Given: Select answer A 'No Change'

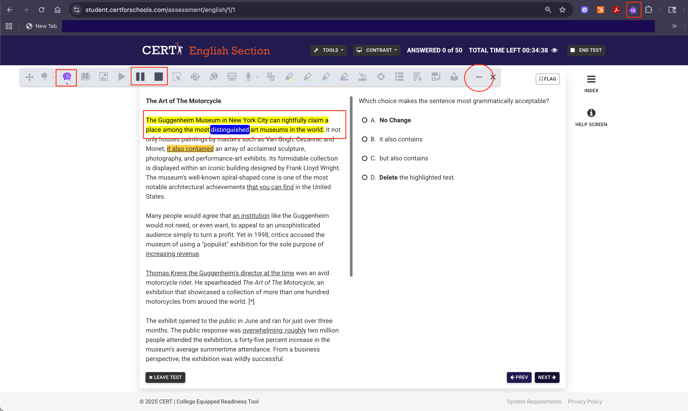Looking at the screenshot, I should [365, 120].
